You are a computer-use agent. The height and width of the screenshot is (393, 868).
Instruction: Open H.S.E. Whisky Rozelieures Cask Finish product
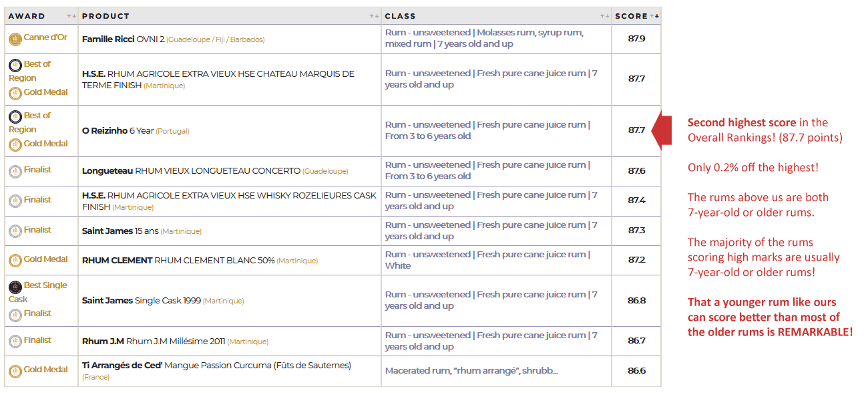point(229,201)
